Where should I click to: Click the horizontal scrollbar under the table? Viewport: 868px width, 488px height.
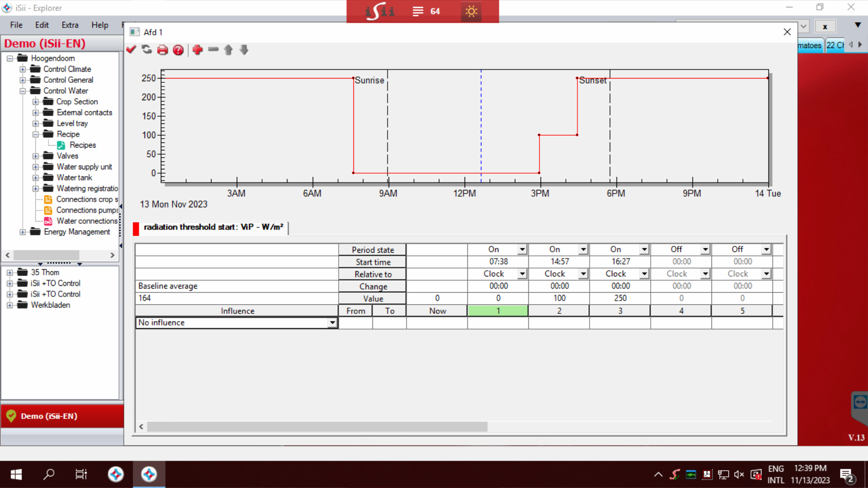[x=317, y=426]
